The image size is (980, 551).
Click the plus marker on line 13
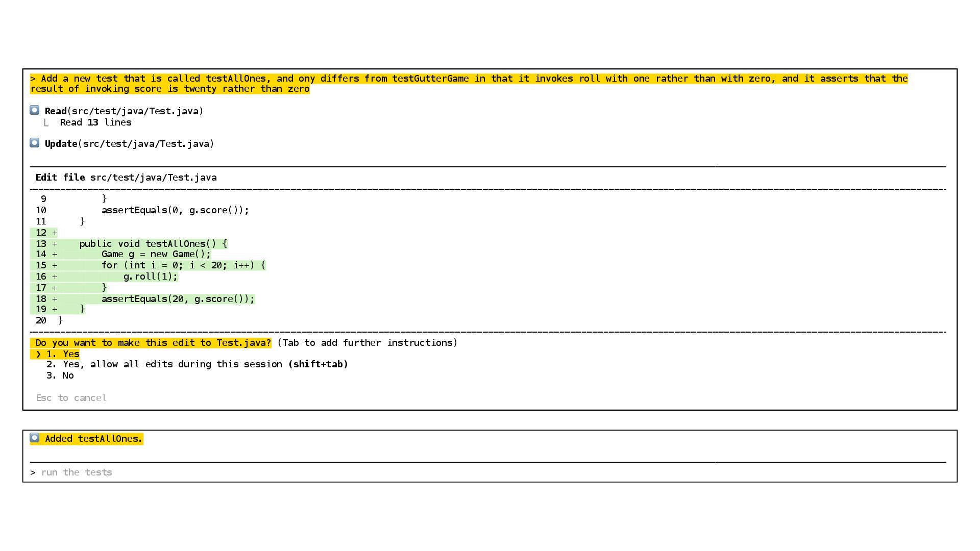pos(55,244)
